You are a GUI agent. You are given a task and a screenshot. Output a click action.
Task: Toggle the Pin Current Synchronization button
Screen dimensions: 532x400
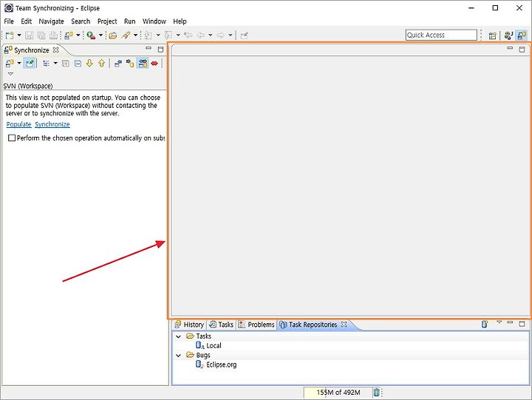coord(30,63)
